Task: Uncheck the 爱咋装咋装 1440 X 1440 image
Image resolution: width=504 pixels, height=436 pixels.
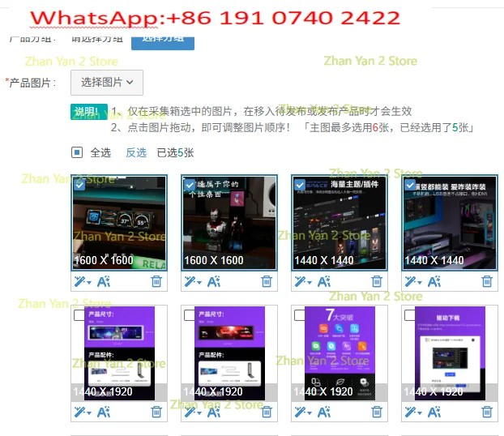Action: pyautogui.click(x=410, y=185)
